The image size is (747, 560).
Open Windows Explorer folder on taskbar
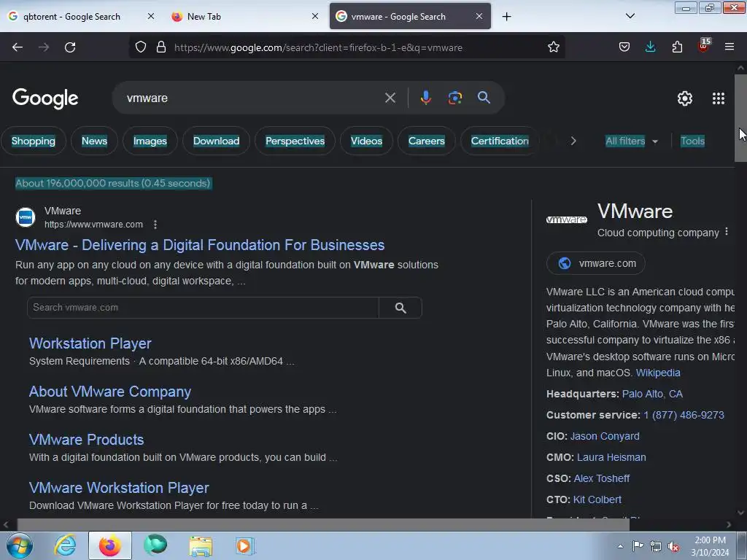(201, 545)
